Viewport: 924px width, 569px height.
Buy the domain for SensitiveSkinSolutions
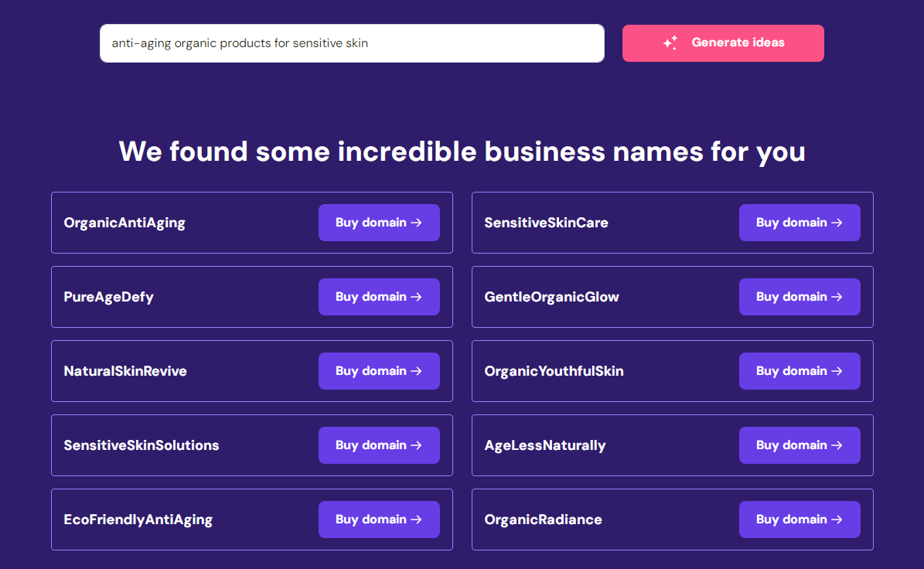pos(379,445)
